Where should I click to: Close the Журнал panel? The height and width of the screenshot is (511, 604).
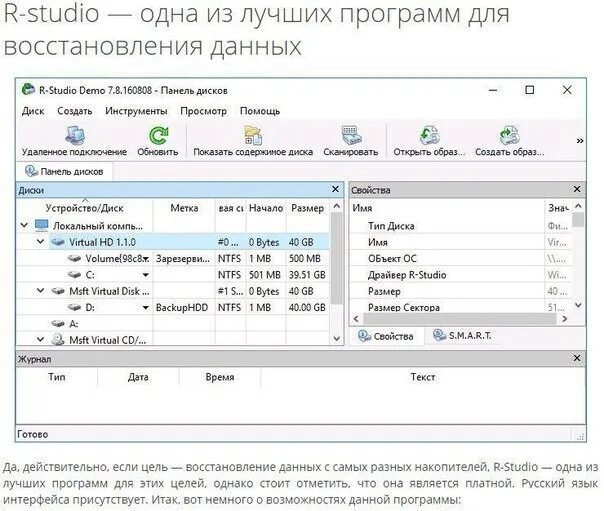577,358
